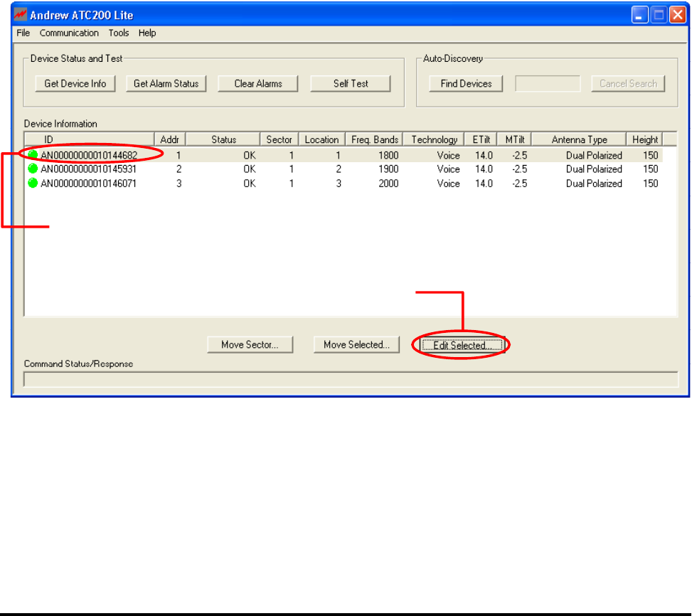Sort by ID column header
The image size is (692, 616).
89,139
